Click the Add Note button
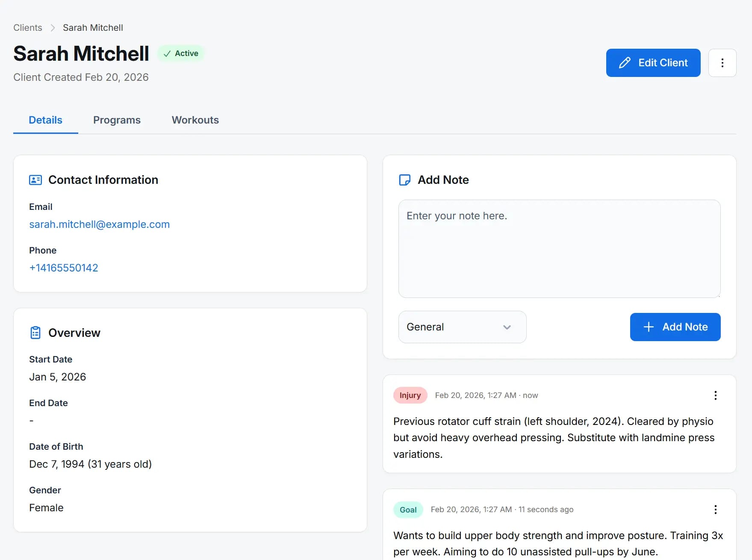Viewport: 752px width, 560px height. 675,327
